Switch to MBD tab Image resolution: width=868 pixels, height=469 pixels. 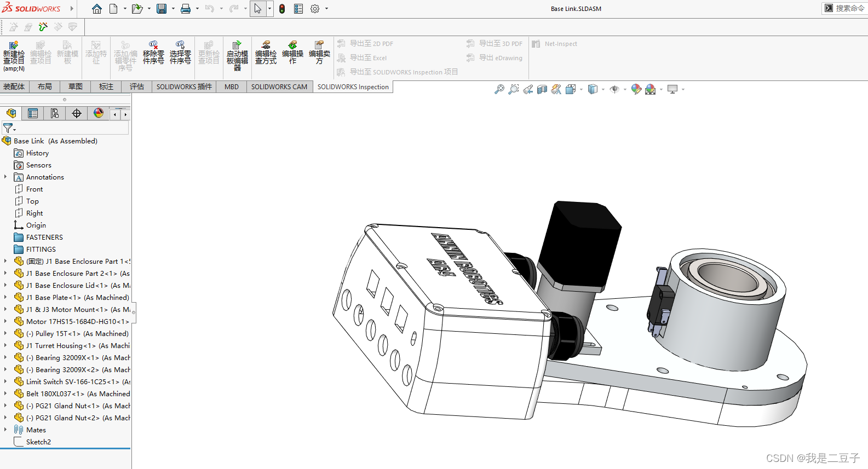tap(232, 86)
